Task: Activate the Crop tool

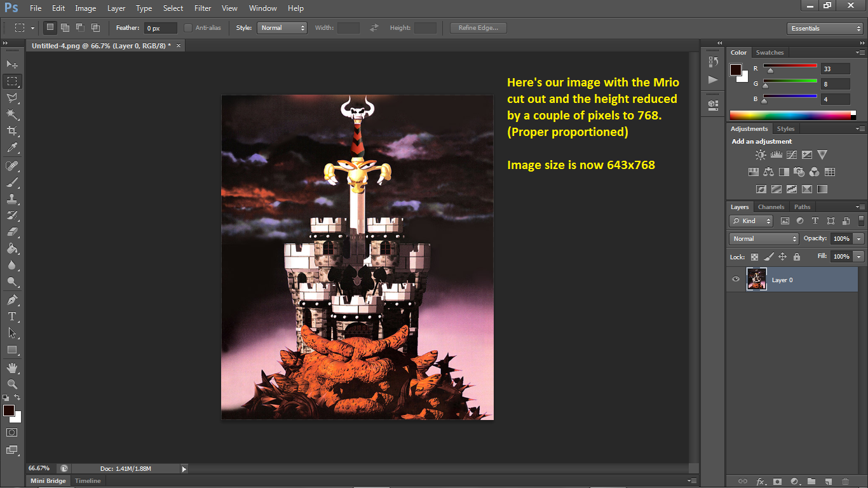Action: coord(12,131)
